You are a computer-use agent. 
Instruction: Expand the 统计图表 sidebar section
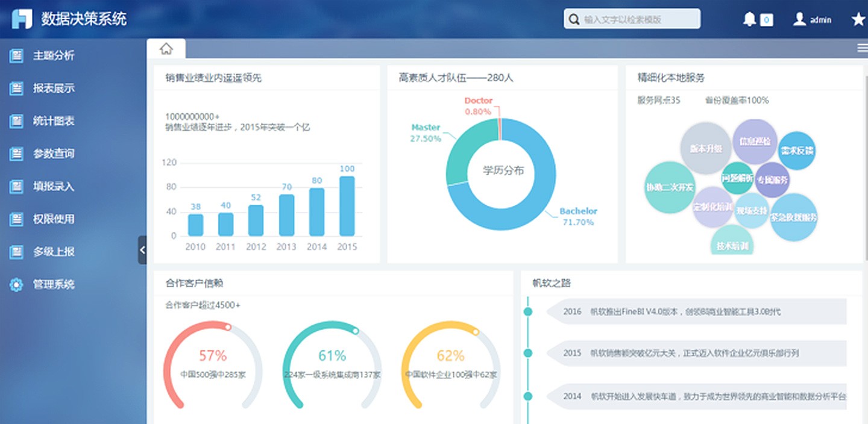coord(54,121)
